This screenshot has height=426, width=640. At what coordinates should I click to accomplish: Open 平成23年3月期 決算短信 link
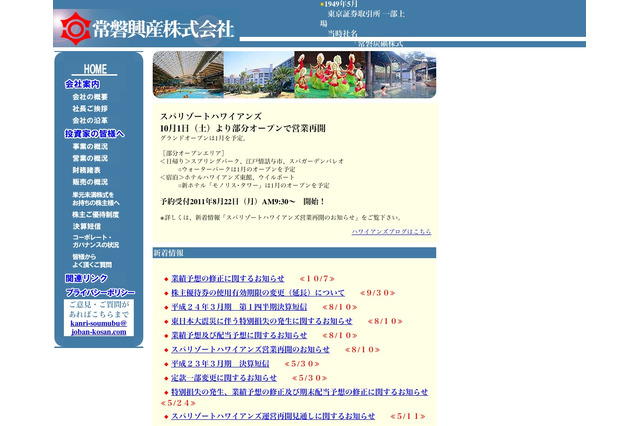(x=220, y=364)
